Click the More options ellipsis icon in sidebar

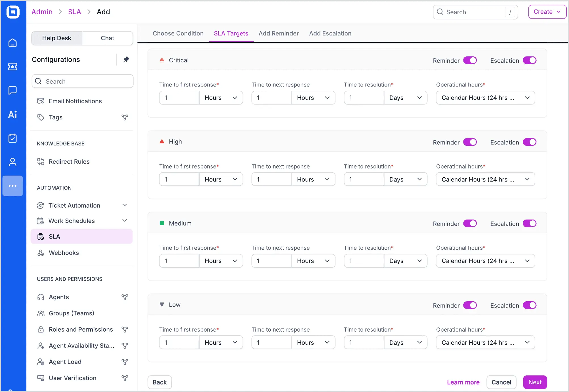pos(13,186)
